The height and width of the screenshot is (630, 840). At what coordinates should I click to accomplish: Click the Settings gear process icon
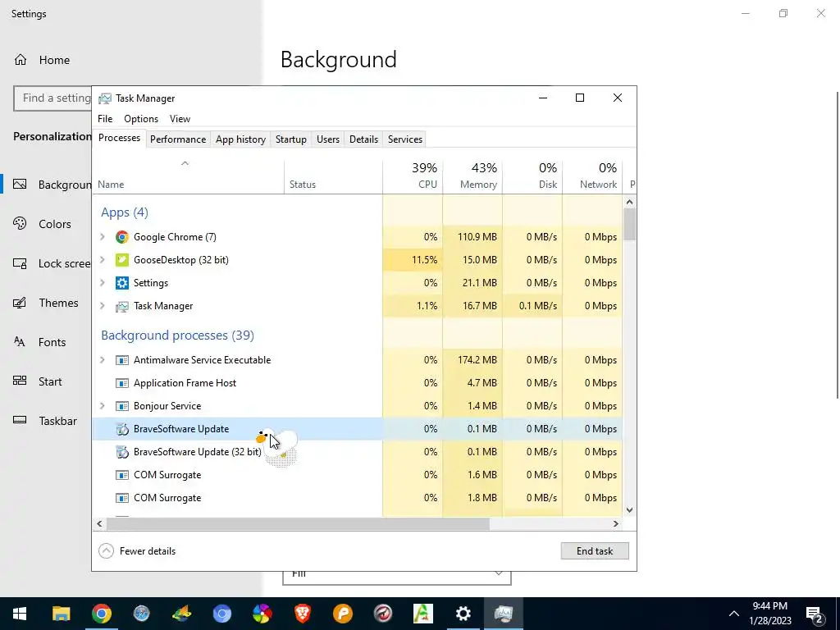122,283
